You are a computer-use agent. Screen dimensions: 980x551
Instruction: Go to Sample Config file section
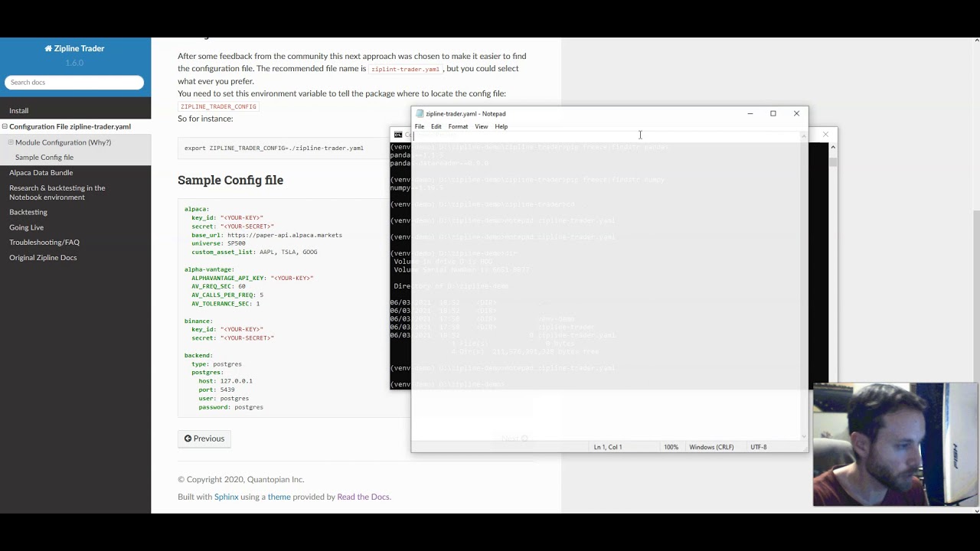(44, 158)
